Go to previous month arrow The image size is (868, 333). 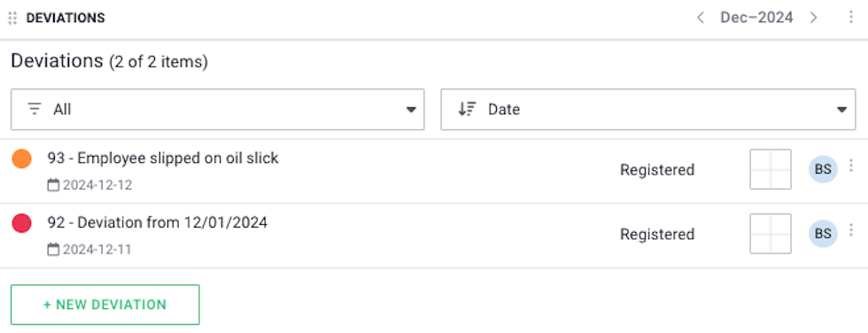tap(701, 18)
